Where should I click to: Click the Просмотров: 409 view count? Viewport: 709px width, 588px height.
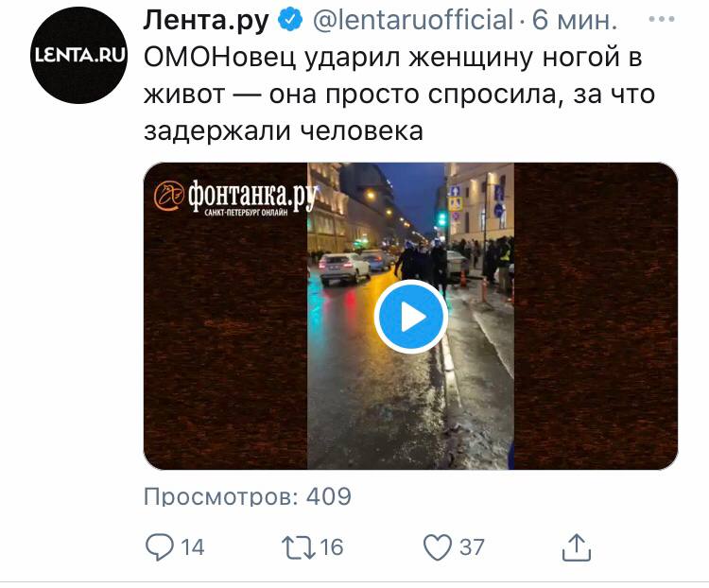click(x=248, y=496)
